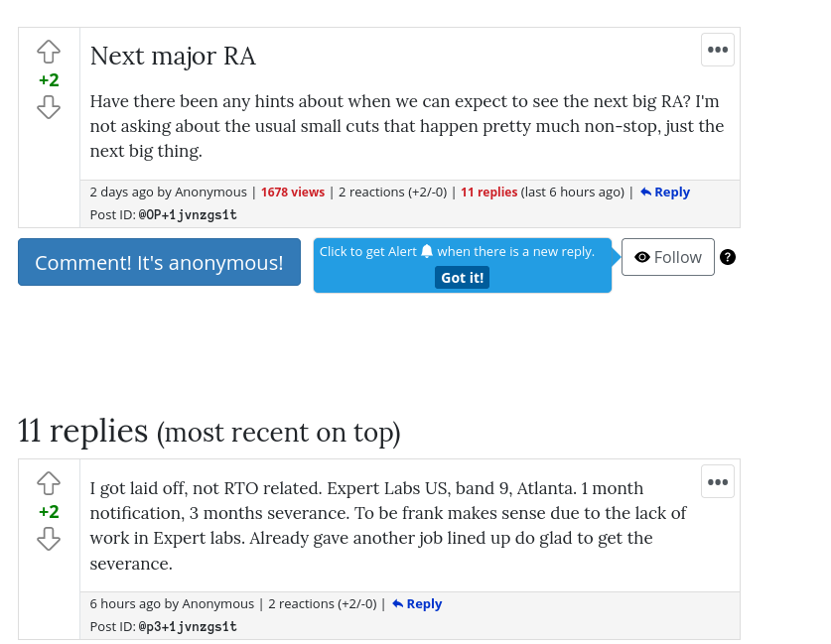Click Comment! It's anonymous! button
The height and width of the screenshot is (644, 831).
tap(159, 262)
